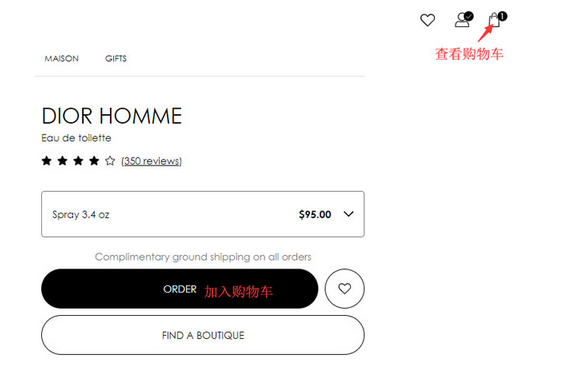Expand the size selector chevron arrow
Image resolution: width=563 pixels, height=373 pixels.
(349, 214)
